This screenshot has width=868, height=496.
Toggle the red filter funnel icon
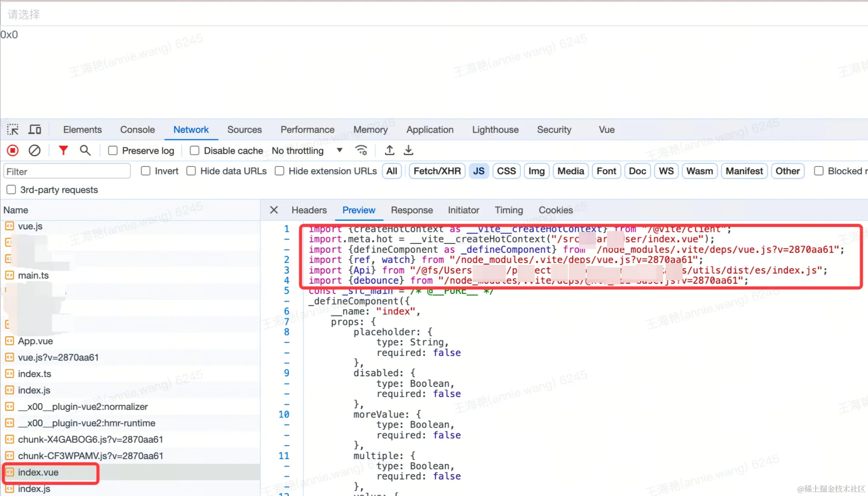pos(63,150)
